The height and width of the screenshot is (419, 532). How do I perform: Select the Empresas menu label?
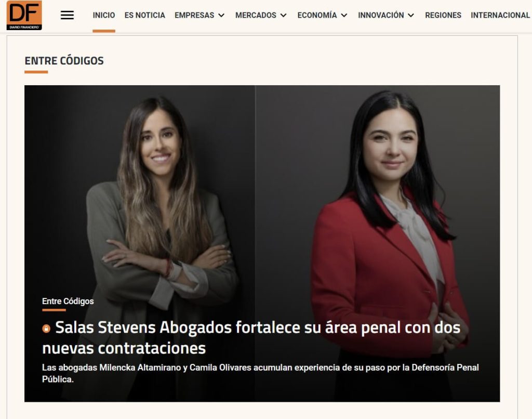click(x=194, y=15)
